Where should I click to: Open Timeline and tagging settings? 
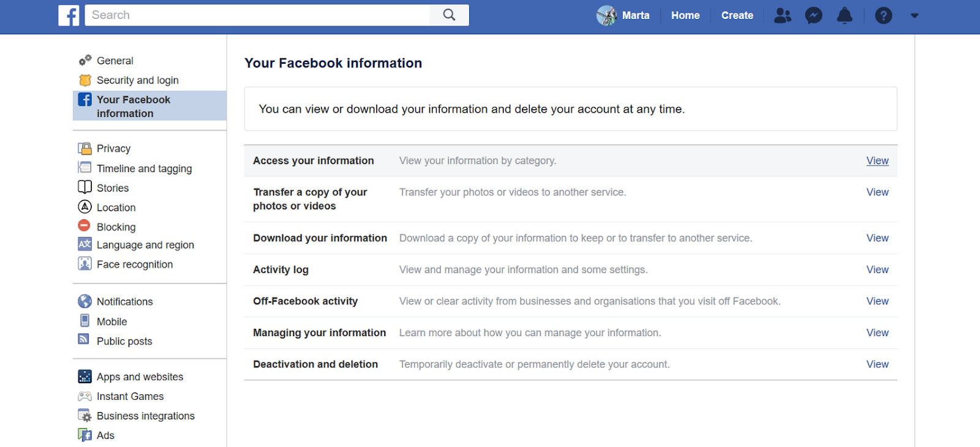click(x=144, y=168)
